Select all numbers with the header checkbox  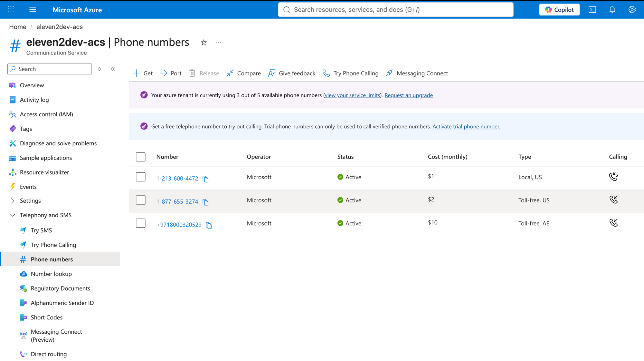[141, 157]
